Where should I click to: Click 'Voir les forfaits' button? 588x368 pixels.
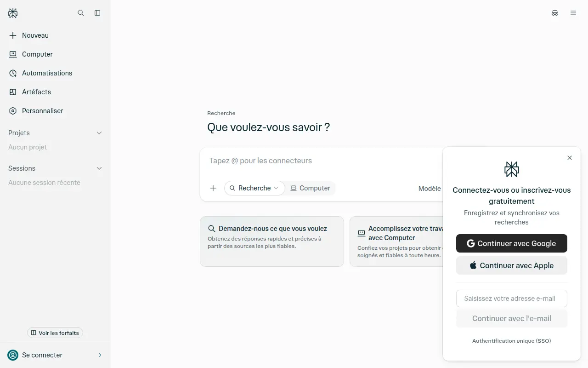(55, 333)
